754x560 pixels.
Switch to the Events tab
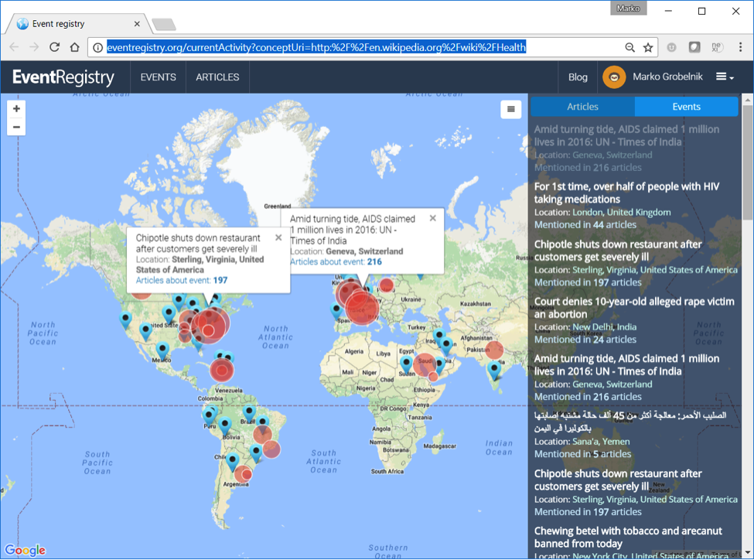686,107
